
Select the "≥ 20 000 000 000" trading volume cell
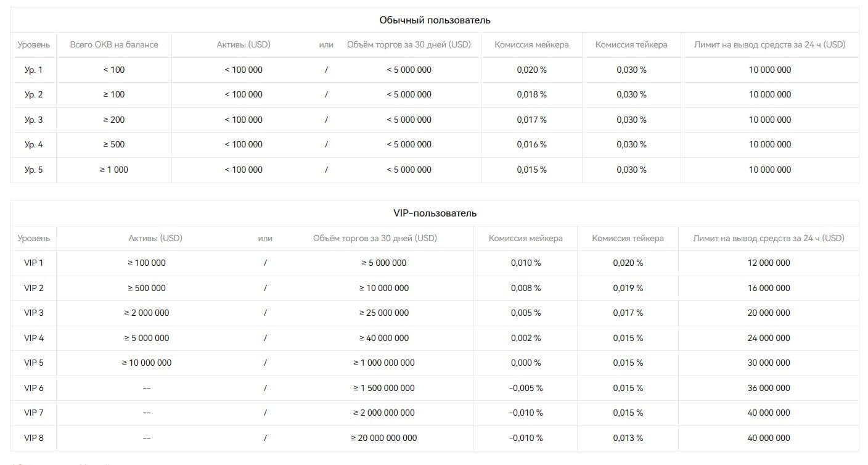[x=384, y=438]
